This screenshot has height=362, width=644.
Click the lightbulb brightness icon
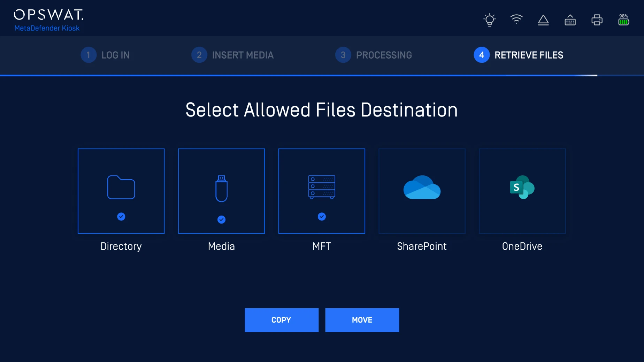click(490, 20)
